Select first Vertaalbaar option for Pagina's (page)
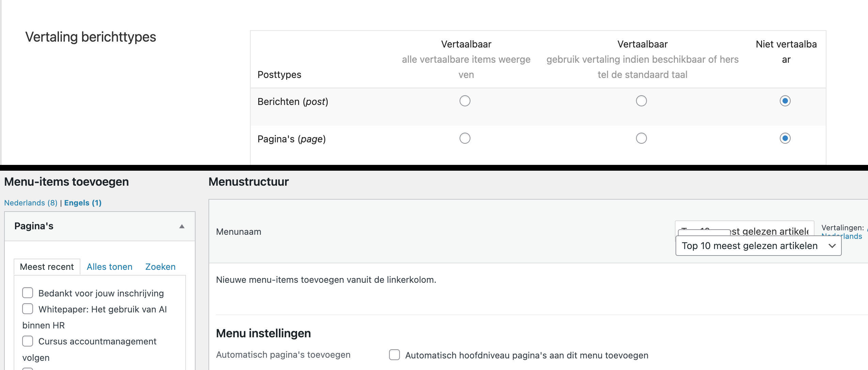 [465, 138]
